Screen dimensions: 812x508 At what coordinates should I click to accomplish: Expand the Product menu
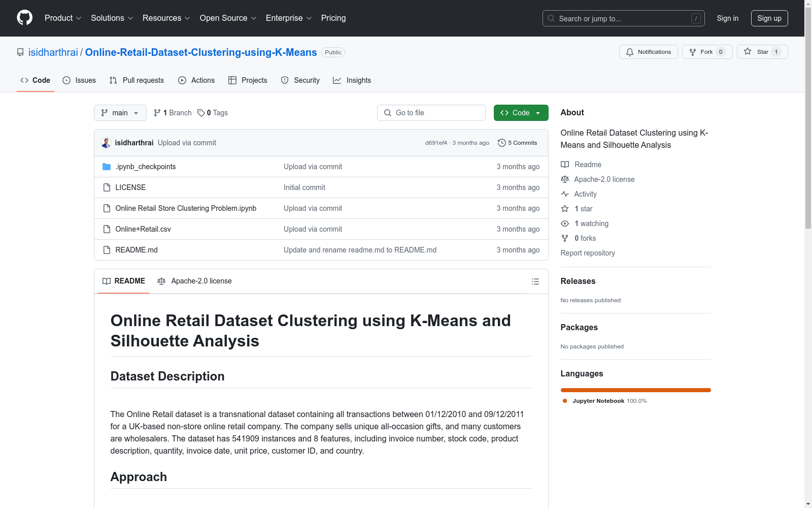click(63, 18)
